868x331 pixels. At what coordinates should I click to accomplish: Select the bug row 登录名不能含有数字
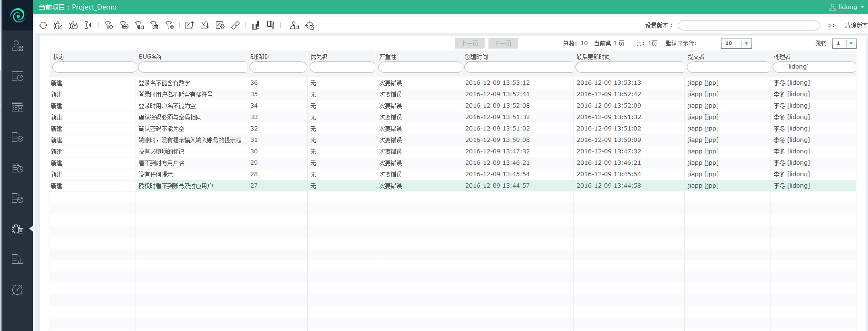(453, 83)
